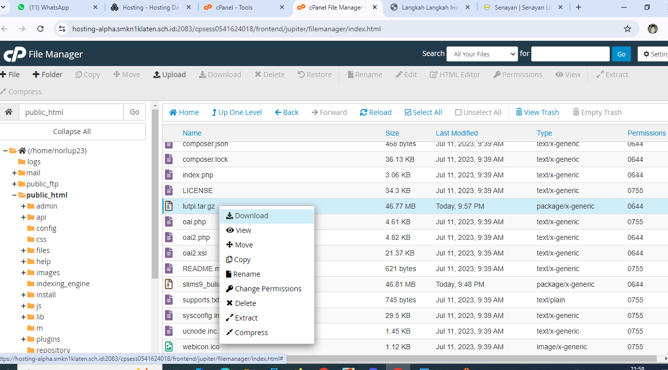Expand the mail folder in tree
668x370 pixels.
pos(14,173)
